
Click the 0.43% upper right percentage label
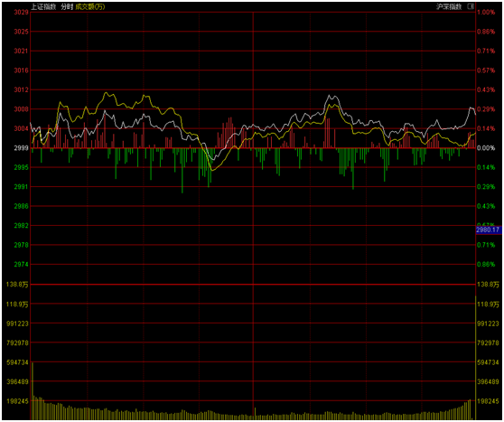pyautogui.click(x=486, y=89)
